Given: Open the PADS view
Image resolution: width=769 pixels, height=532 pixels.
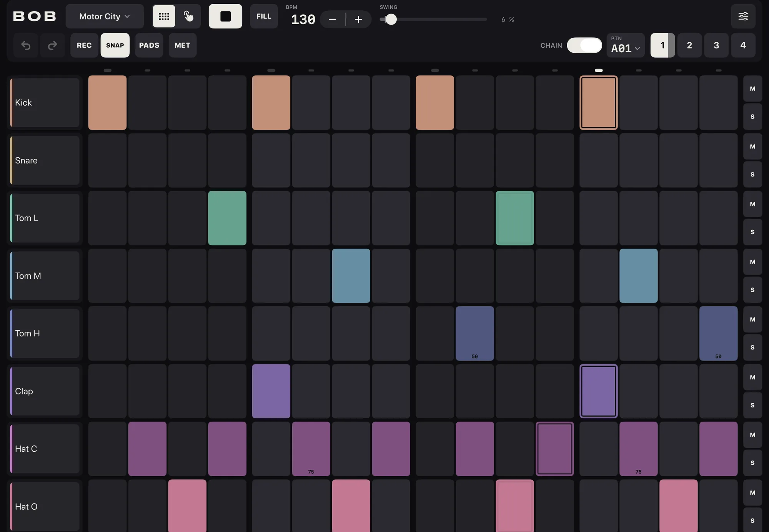Looking at the screenshot, I should point(149,45).
